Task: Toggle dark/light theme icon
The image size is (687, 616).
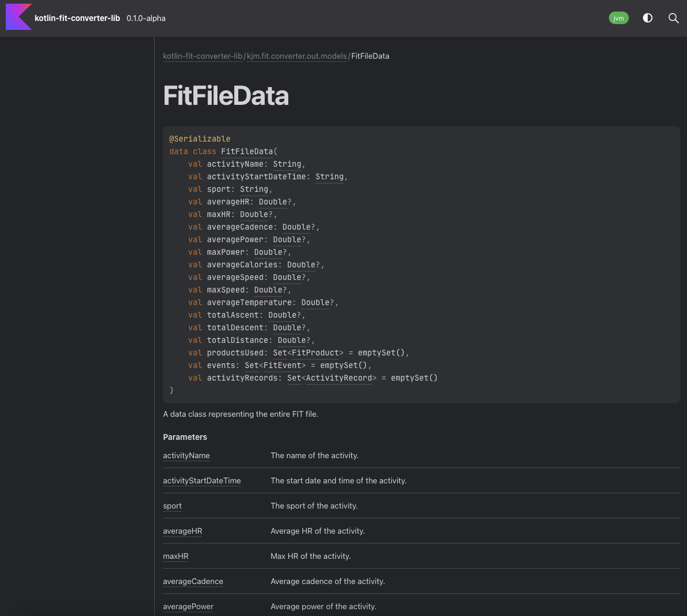Action: [x=648, y=18]
